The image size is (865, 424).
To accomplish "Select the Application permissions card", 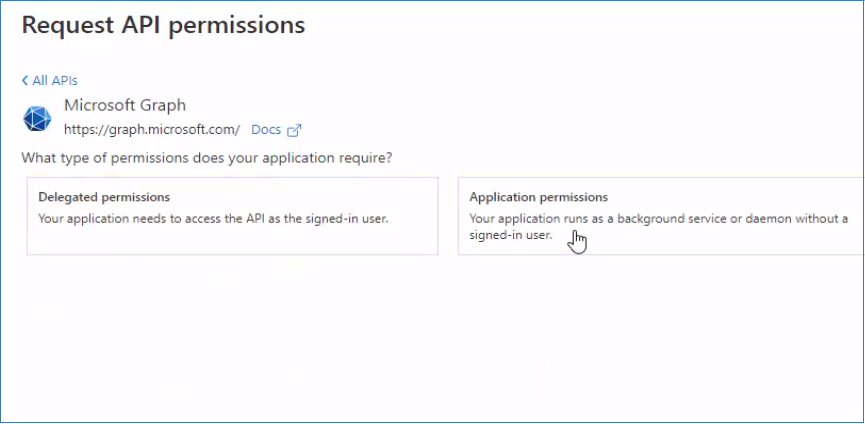I will pos(660,216).
